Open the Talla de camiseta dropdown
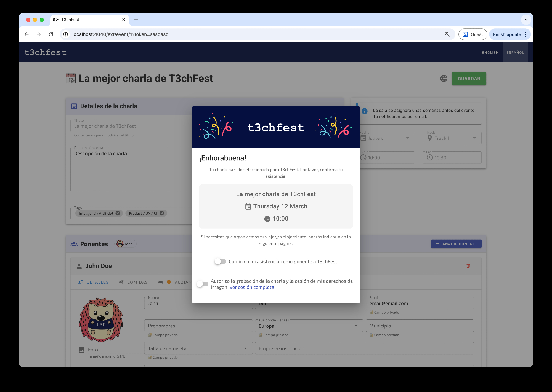The image size is (552, 392). click(x=198, y=348)
